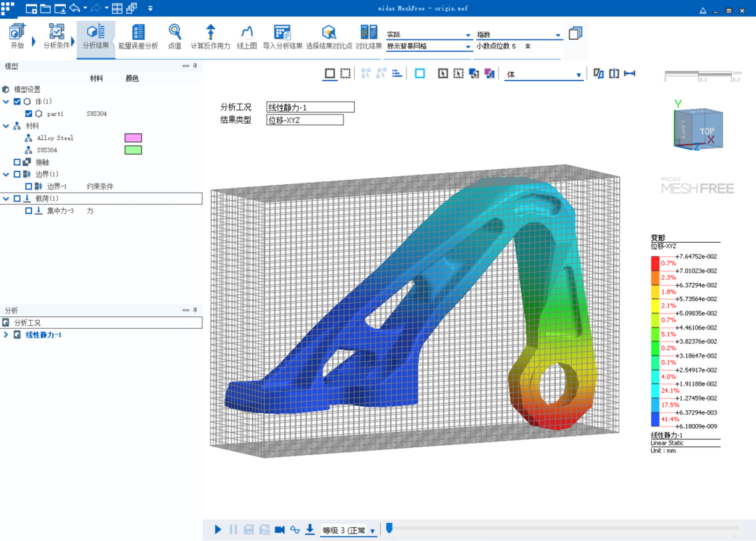Click the list view icon in view toolbar
This screenshot has height=541, width=756.
click(397, 73)
